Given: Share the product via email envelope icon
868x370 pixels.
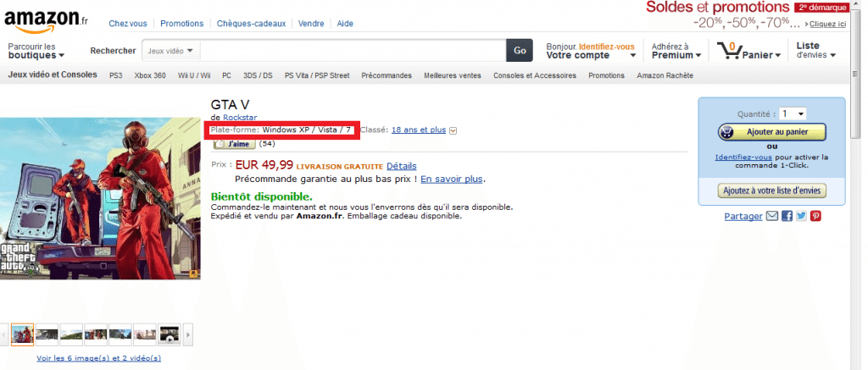Looking at the screenshot, I should click(771, 216).
